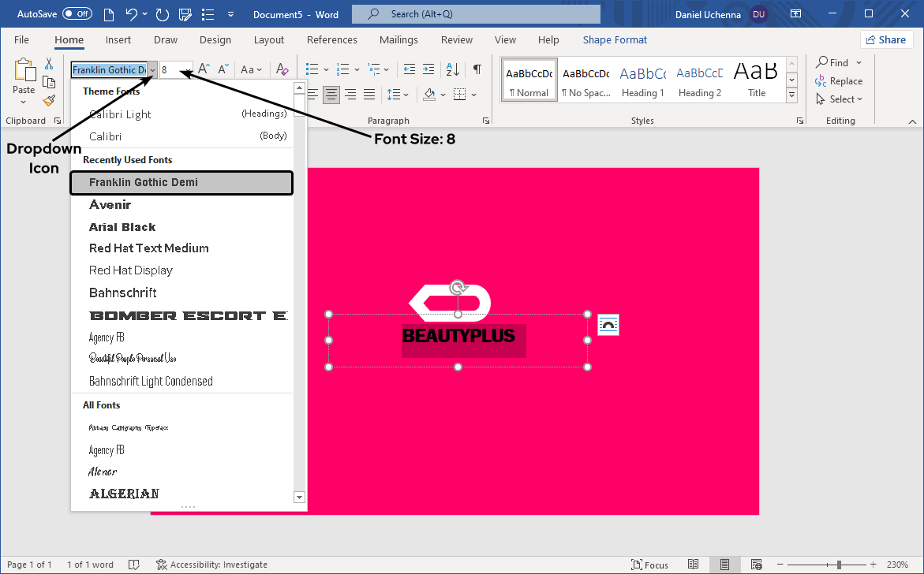Click the Increase Indent icon
Screen dimensions: 924x574
(x=428, y=69)
